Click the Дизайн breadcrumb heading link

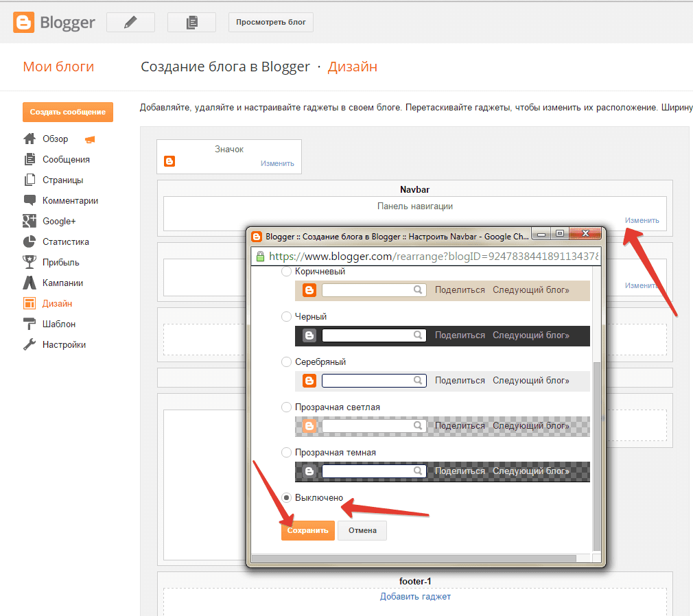pyautogui.click(x=352, y=67)
